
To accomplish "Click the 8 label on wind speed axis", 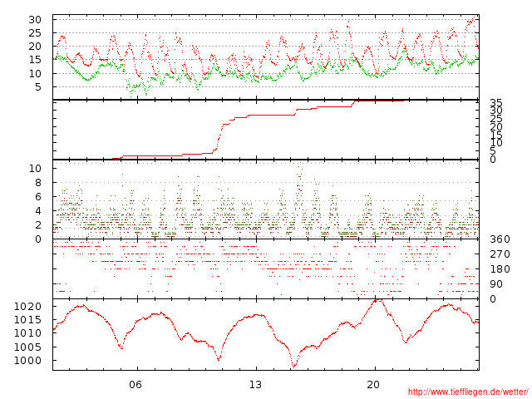I will coord(38,183).
